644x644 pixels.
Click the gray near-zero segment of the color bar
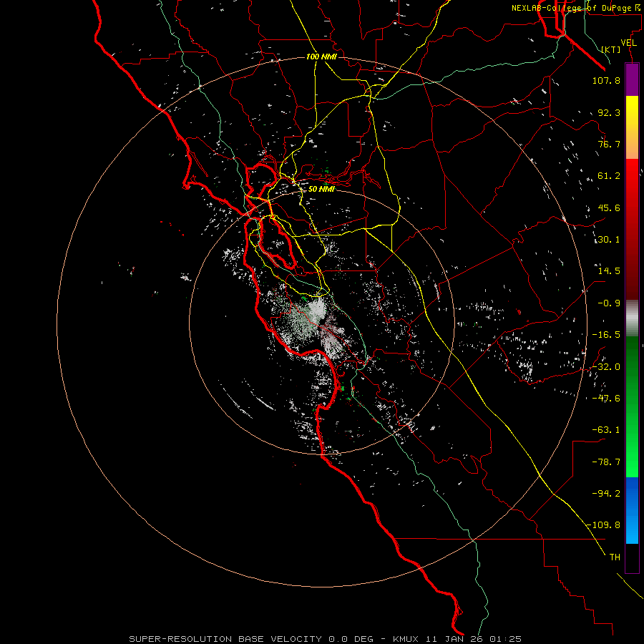pyautogui.click(x=632, y=318)
